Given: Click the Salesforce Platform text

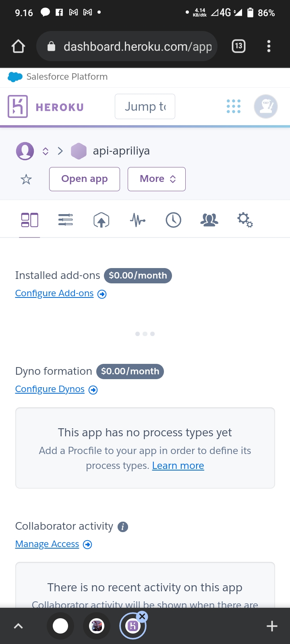Looking at the screenshot, I should [67, 77].
